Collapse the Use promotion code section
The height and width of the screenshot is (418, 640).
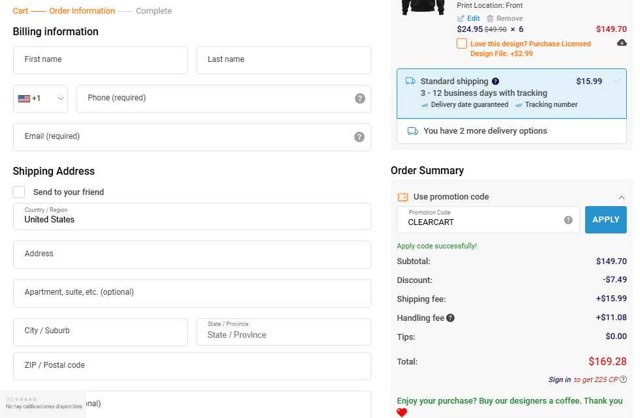coord(621,198)
